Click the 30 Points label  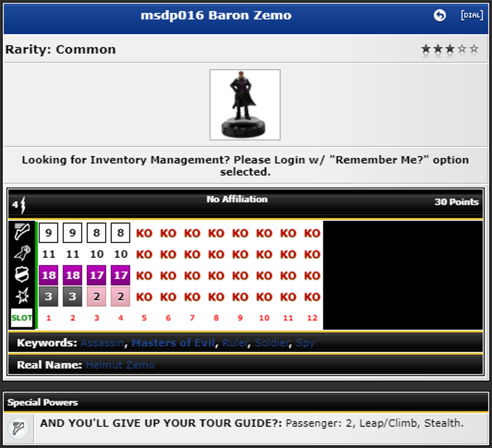click(457, 202)
